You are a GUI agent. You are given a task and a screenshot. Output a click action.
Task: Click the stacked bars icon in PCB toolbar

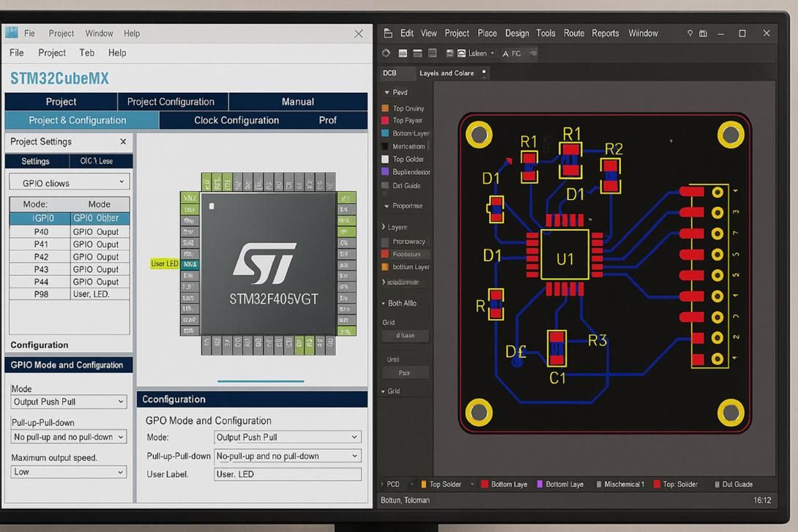click(x=417, y=53)
